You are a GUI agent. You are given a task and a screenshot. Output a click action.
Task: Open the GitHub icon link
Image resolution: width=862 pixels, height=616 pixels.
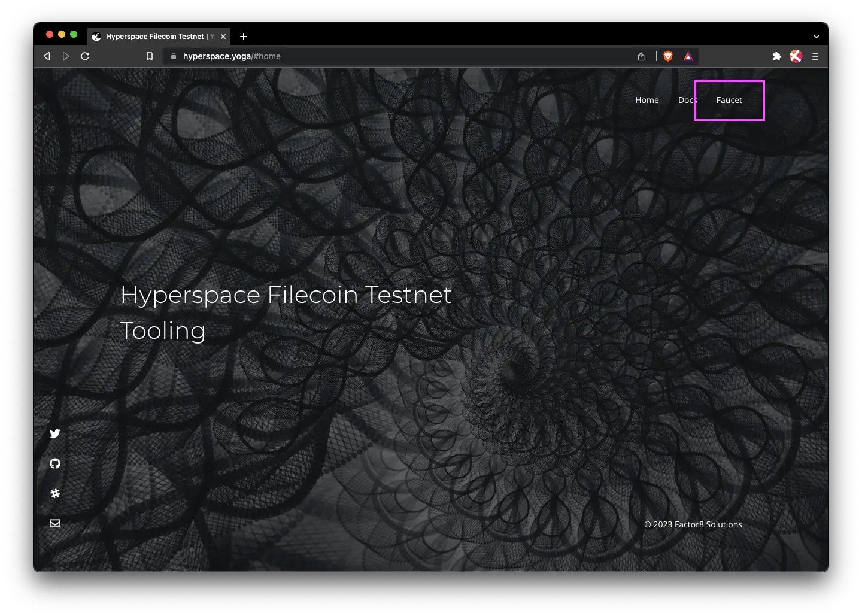[55, 463]
